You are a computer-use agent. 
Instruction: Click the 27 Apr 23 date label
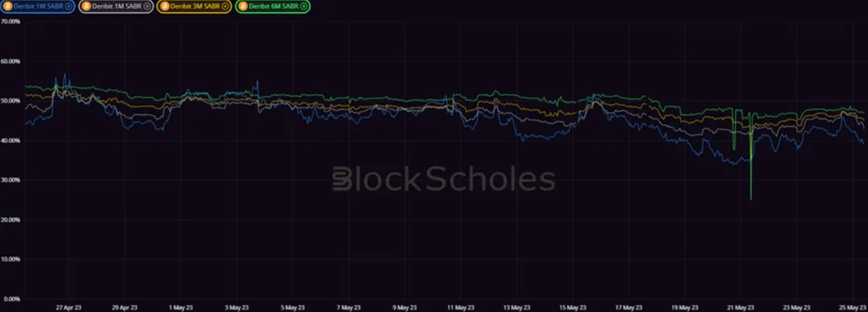(x=68, y=307)
